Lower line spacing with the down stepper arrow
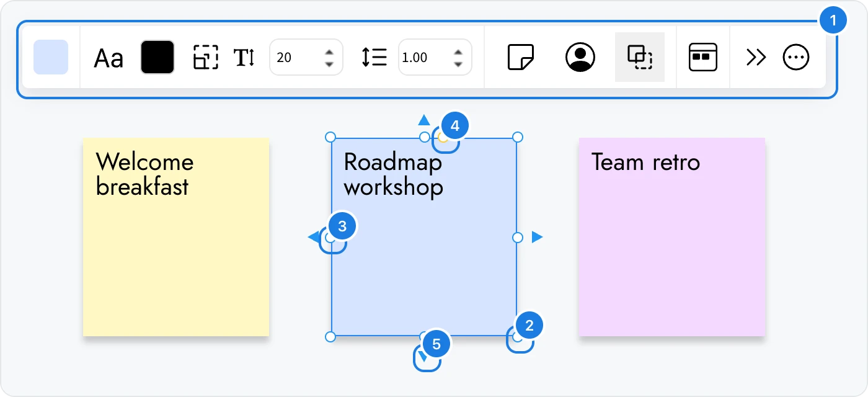868x397 pixels. click(x=458, y=64)
